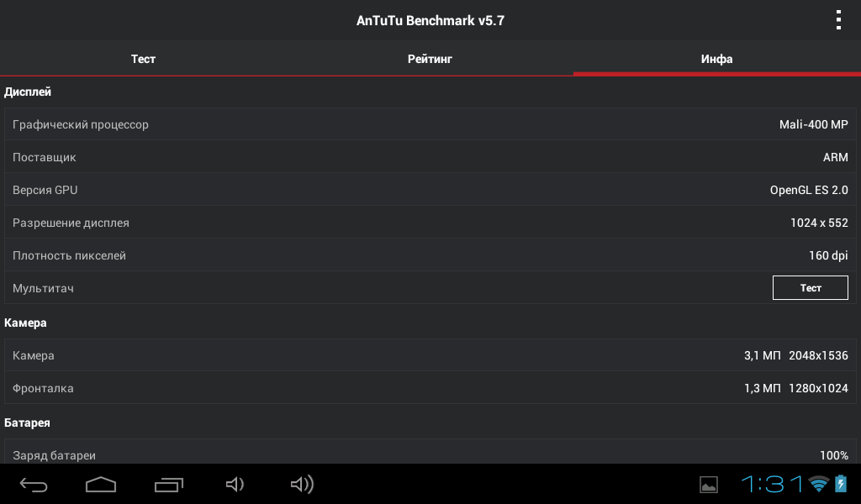Click the AnTuTu Benchmark v5.7 title
861x504 pixels.
(x=430, y=20)
